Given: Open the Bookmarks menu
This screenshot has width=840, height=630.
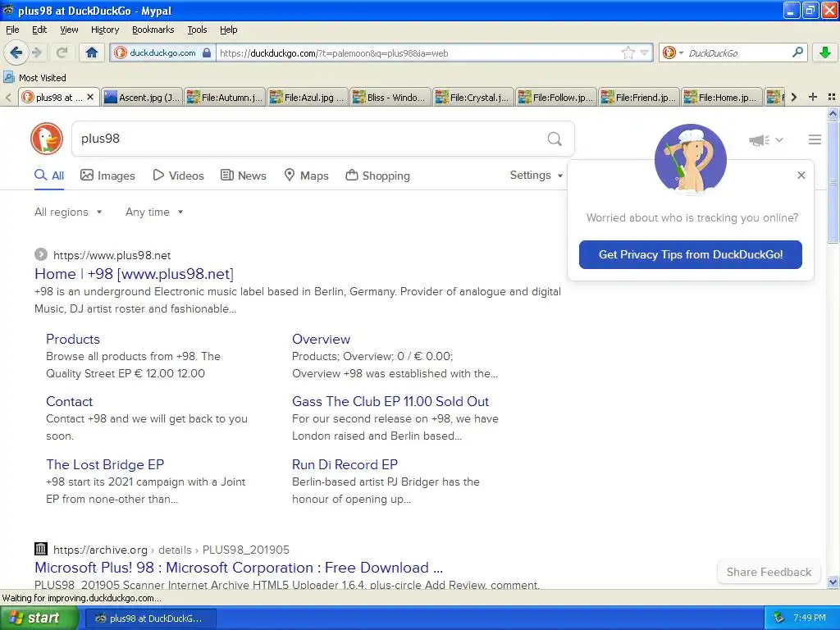Looking at the screenshot, I should point(153,30).
